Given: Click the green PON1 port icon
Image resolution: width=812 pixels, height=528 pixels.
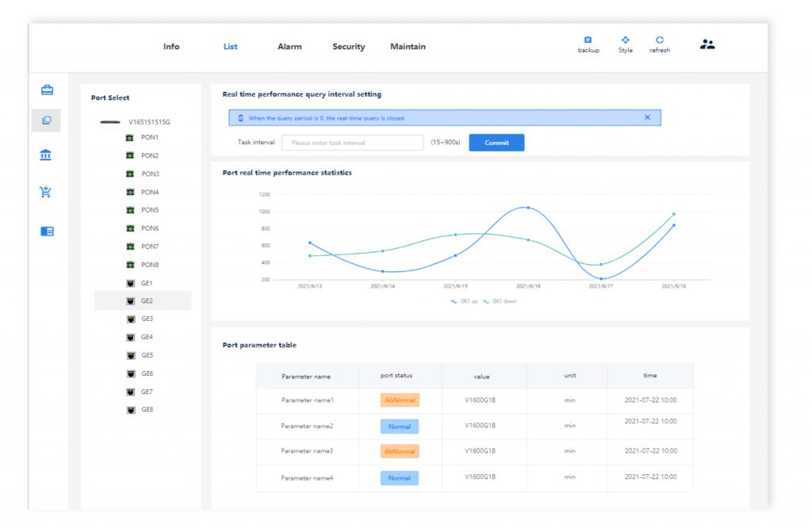Looking at the screenshot, I should (130, 136).
